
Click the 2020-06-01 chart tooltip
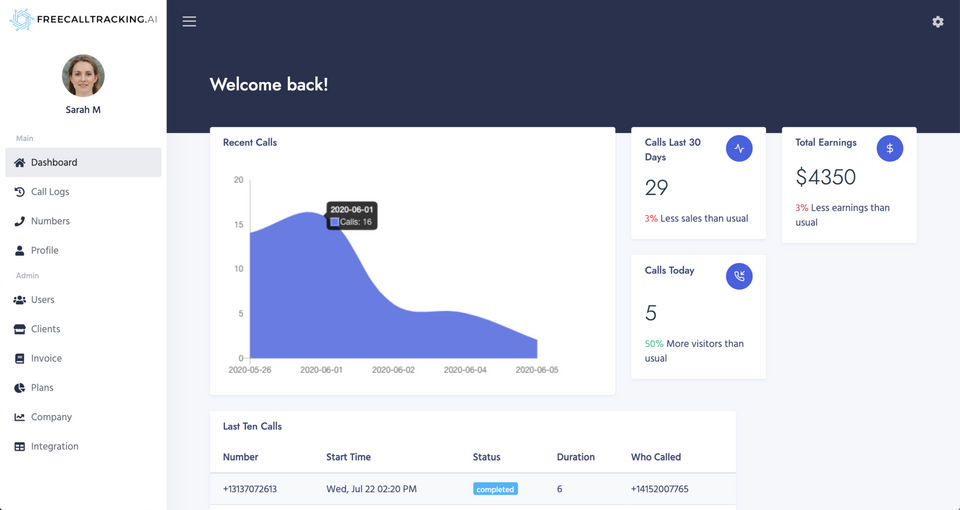(351, 216)
